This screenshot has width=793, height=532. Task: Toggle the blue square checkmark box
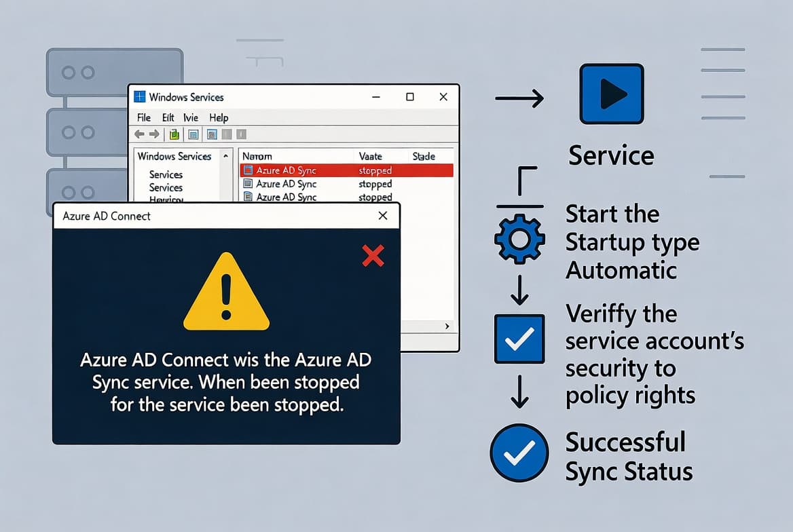(x=519, y=339)
